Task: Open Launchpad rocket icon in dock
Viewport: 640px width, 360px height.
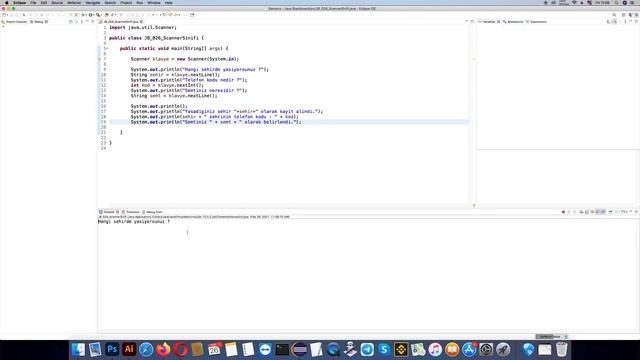Action: pos(503,349)
